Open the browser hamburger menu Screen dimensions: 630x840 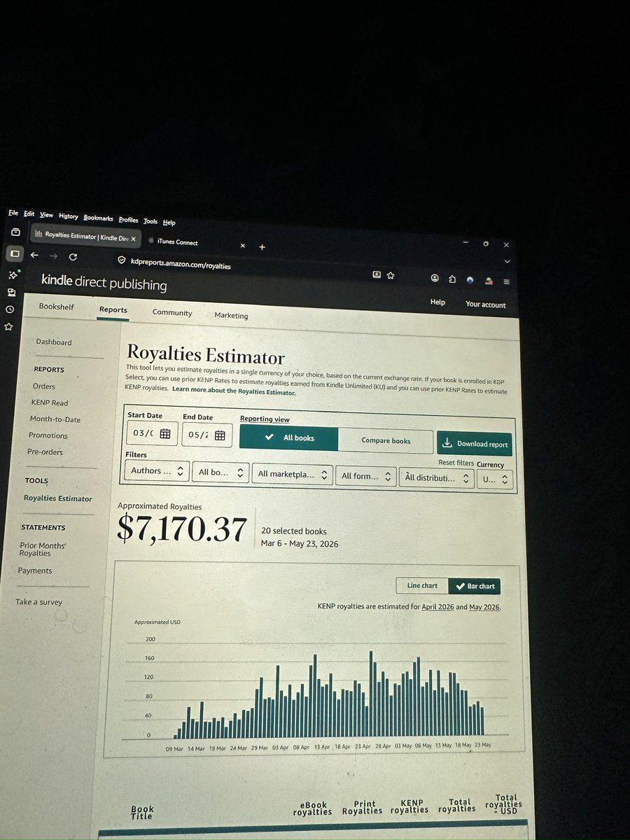[507, 281]
